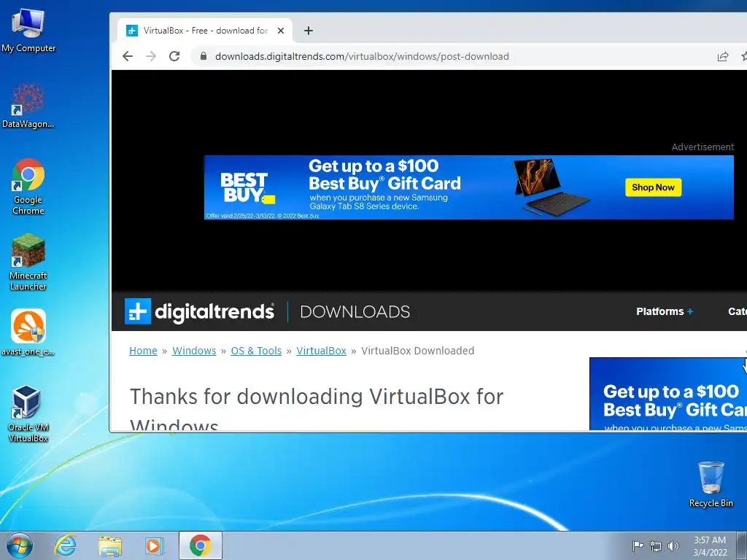
Task: Select Chrome in the taskbar
Action: point(201,545)
